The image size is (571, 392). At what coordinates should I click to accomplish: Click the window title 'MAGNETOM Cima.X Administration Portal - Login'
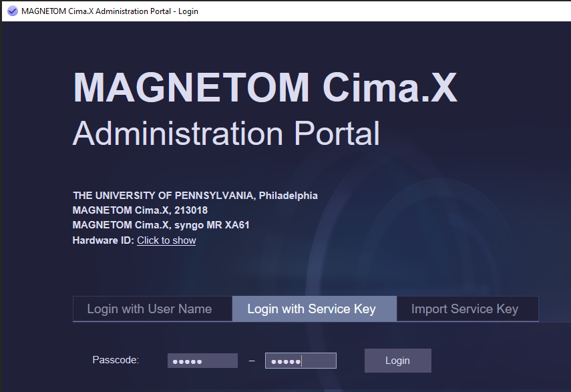point(110,11)
